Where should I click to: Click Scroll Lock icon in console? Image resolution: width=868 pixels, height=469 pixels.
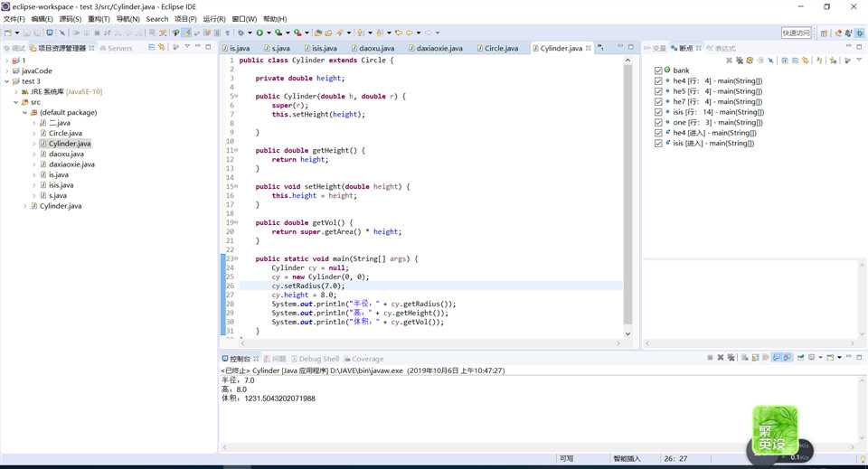(755, 358)
